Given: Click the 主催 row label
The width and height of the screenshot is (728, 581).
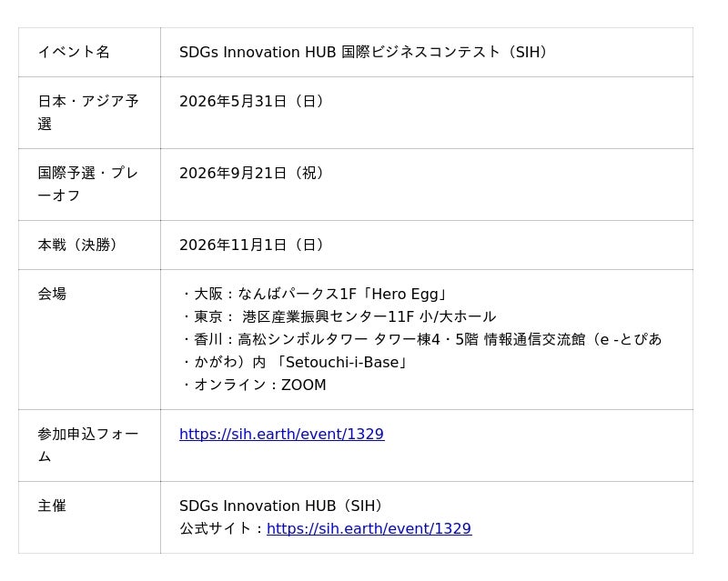Looking at the screenshot, I should click(52, 506).
